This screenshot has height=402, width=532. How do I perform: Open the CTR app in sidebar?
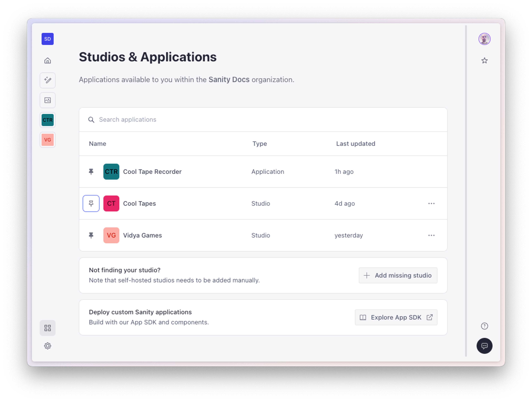click(x=47, y=120)
